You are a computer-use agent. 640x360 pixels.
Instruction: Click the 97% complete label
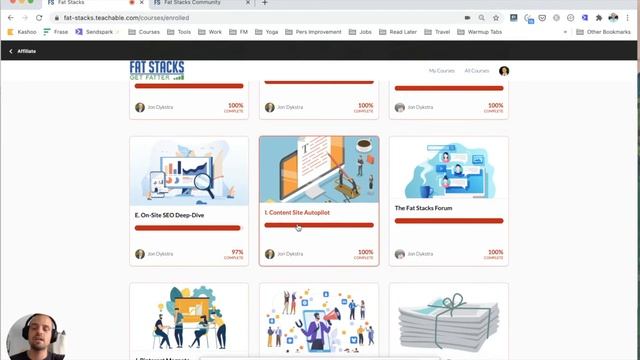234,254
